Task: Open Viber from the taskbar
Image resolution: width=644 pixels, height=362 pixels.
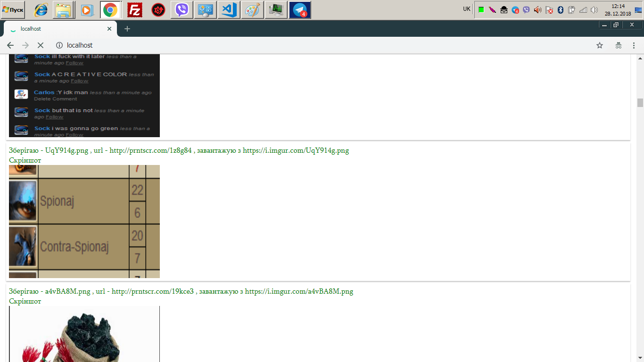Action: 182,9
